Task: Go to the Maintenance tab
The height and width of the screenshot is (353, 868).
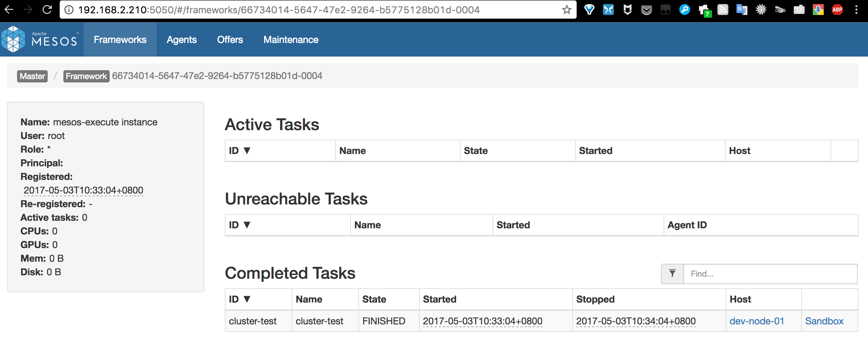Action: click(291, 40)
